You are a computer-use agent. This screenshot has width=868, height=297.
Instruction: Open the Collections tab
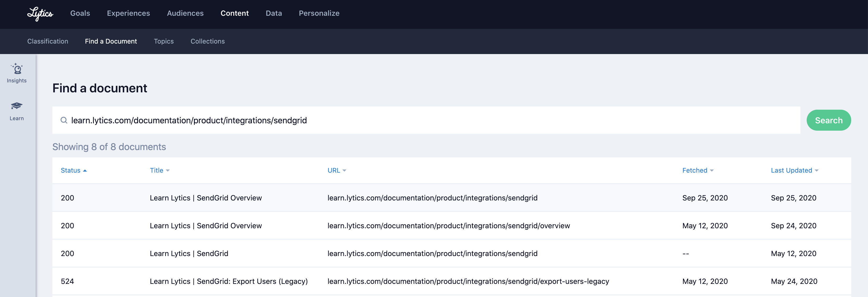[x=207, y=41]
